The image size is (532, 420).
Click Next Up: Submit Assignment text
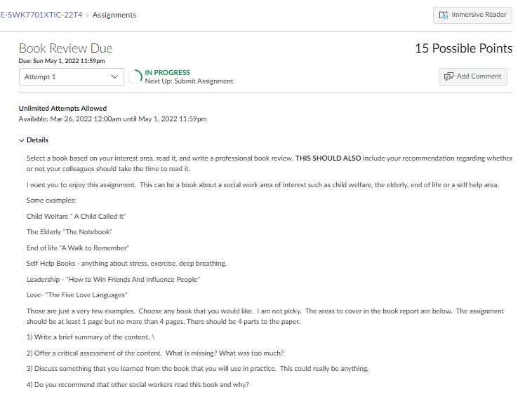[189, 81]
